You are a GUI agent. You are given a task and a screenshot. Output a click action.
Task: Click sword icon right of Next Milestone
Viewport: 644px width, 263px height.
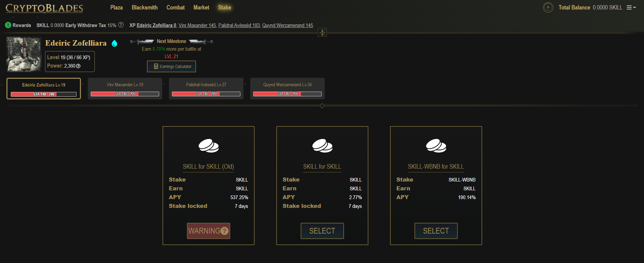(201, 42)
